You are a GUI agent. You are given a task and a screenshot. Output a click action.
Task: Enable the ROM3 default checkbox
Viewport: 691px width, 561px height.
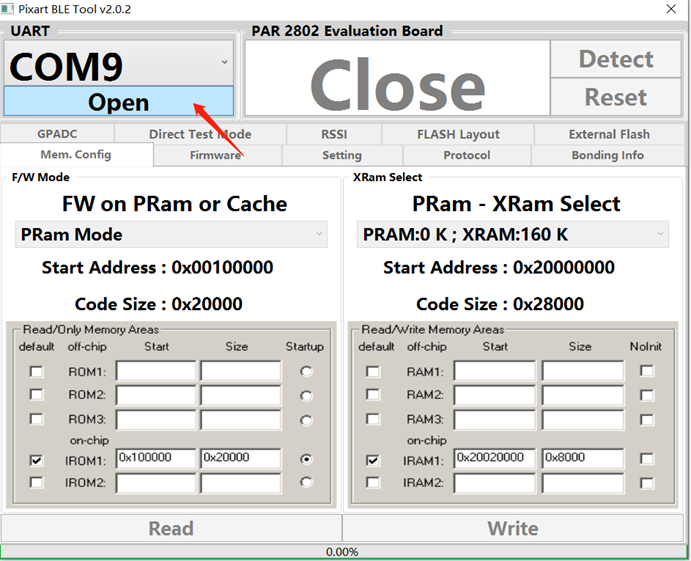coord(37,418)
